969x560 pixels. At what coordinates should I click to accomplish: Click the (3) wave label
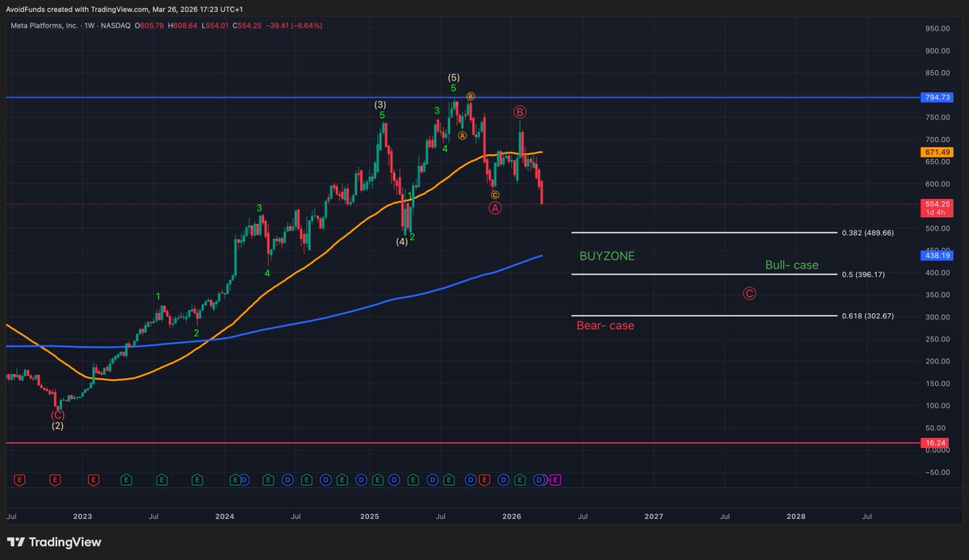tap(380, 105)
